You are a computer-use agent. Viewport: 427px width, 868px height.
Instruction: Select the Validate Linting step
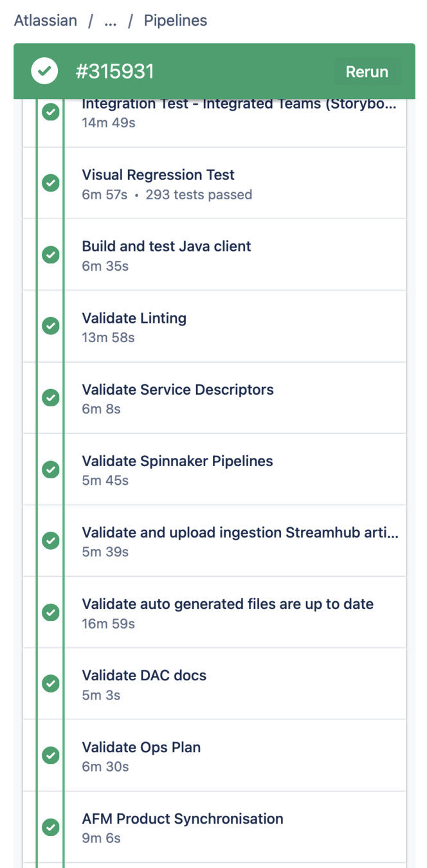coord(134,318)
